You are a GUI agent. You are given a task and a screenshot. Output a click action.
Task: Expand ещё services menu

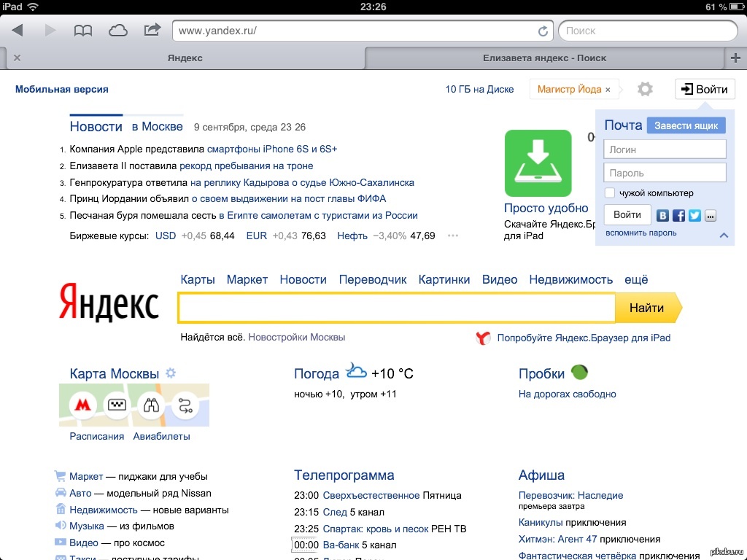636,279
